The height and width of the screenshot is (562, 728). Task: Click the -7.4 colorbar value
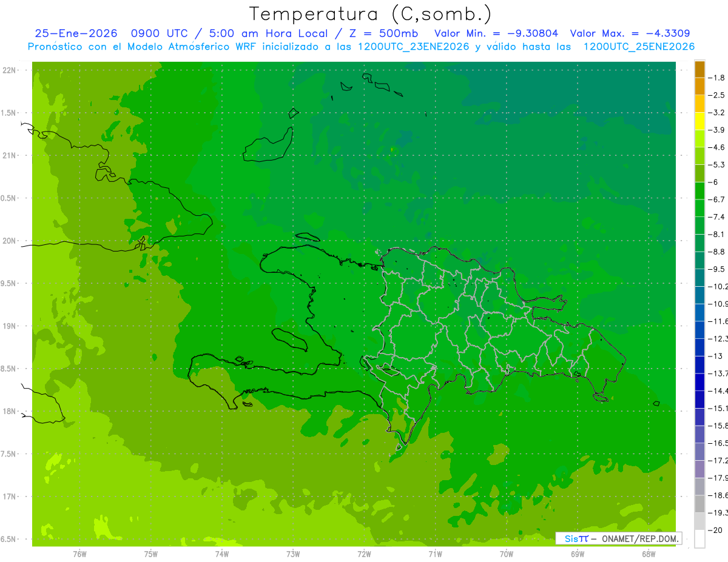pos(717,217)
